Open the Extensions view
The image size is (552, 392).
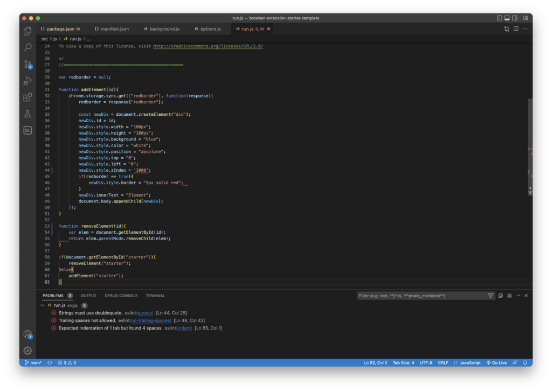pos(27,97)
